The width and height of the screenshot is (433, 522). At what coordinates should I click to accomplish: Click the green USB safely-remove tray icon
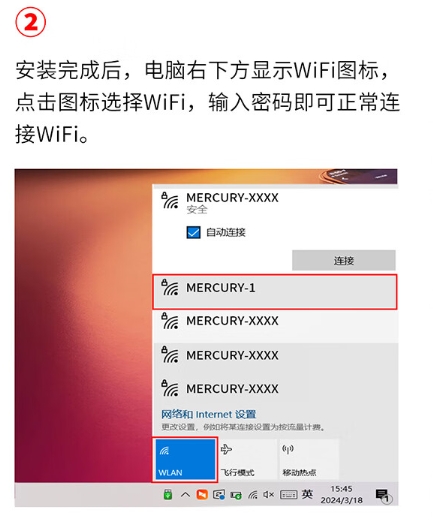tap(168, 495)
